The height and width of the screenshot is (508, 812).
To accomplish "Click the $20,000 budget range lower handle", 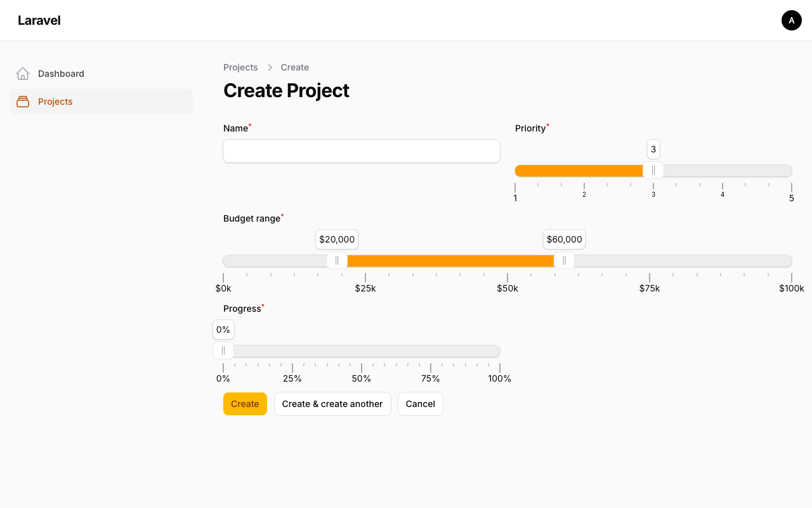I will (x=337, y=260).
